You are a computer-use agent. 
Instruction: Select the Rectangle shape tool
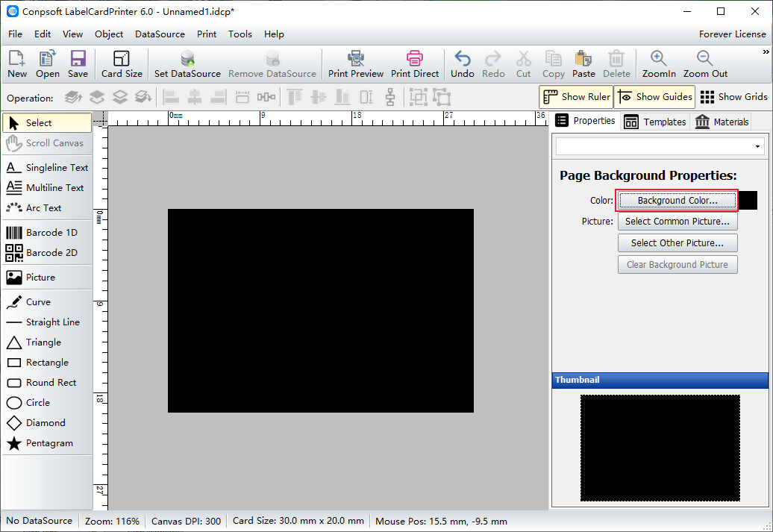click(47, 363)
